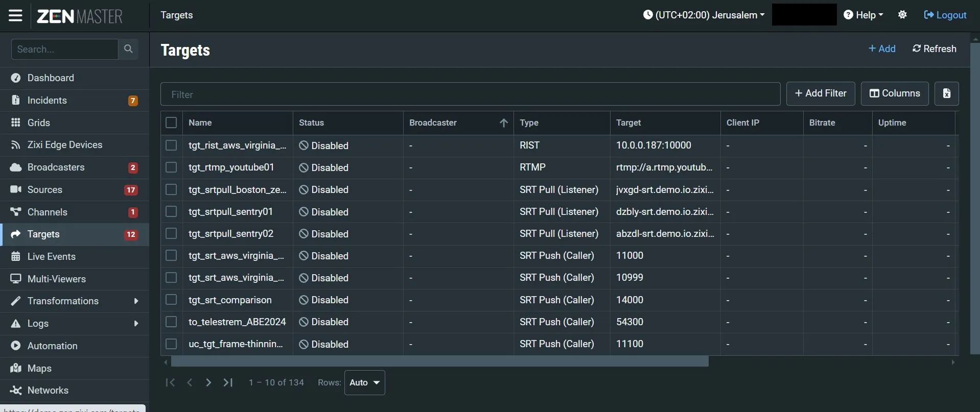The width and height of the screenshot is (980, 412).
Task: Open the hamburger navigation menu
Action: tap(15, 15)
